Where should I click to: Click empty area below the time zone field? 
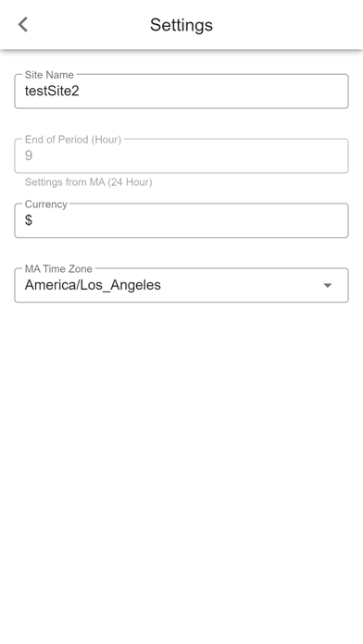(181, 452)
